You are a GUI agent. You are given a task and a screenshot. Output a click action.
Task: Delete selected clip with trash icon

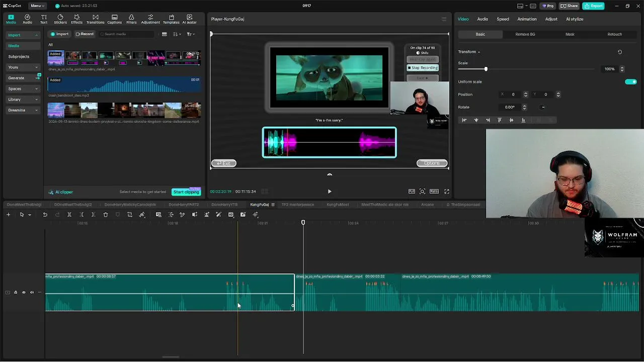click(x=106, y=215)
